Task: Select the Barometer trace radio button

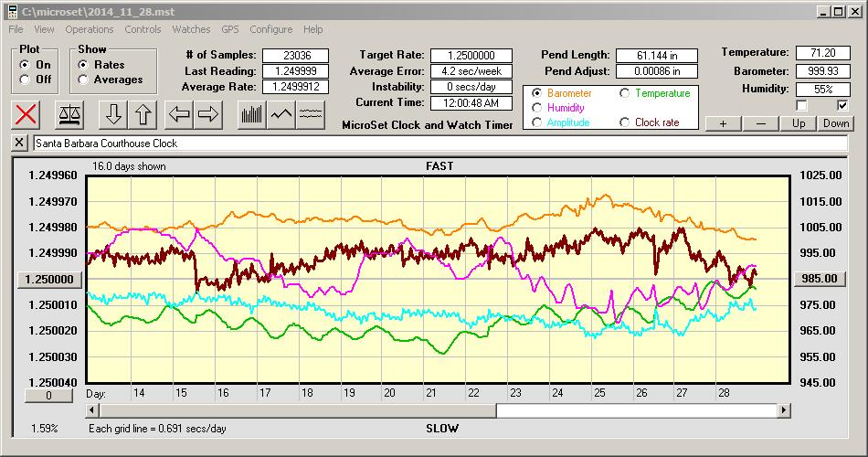Action: [536, 93]
